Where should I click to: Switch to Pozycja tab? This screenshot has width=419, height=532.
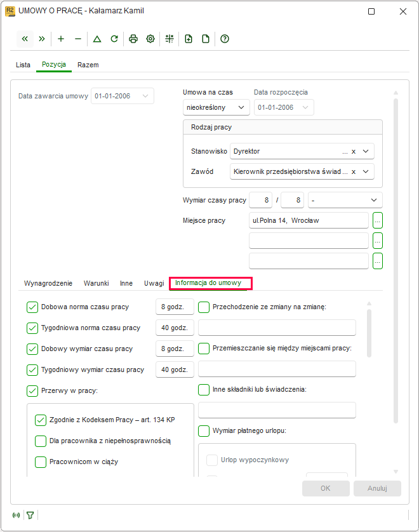(x=54, y=65)
